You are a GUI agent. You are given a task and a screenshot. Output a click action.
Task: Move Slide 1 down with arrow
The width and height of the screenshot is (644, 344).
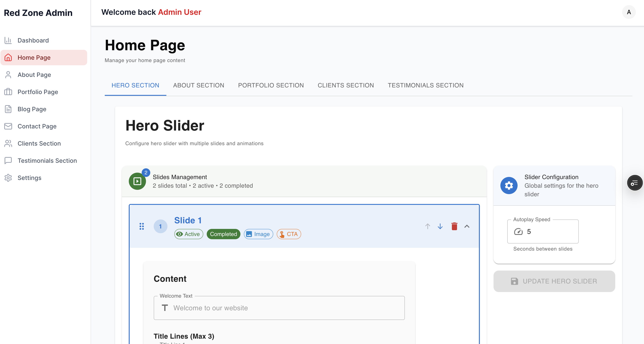(x=440, y=226)
